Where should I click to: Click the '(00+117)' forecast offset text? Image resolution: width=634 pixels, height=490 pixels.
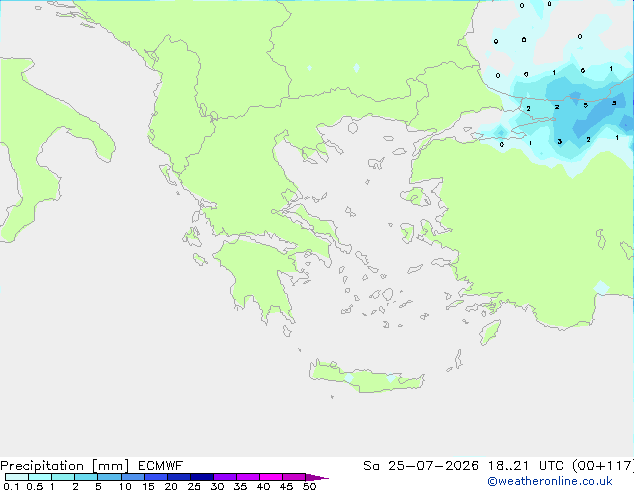(603, 466)
